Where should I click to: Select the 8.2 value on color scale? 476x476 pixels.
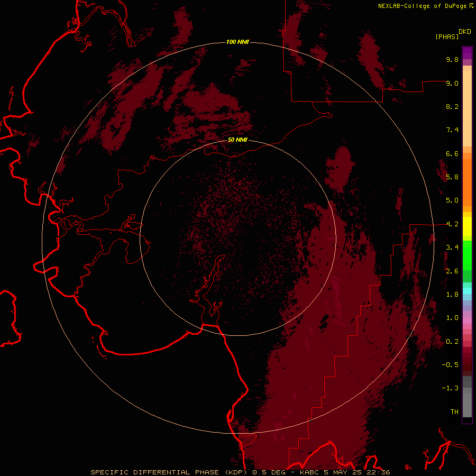pos(452,106)
